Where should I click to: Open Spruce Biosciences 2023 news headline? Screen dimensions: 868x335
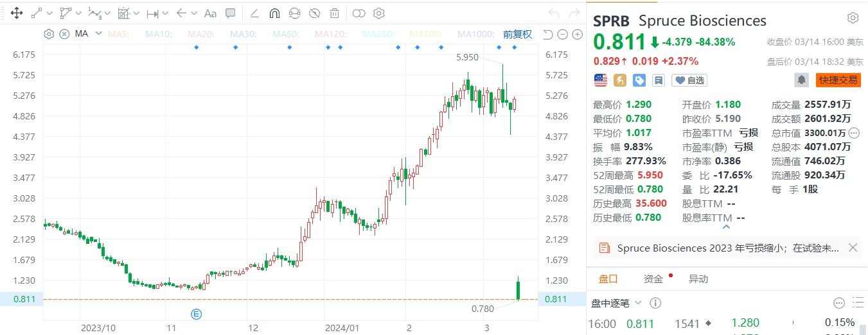(x=728, y=248)
